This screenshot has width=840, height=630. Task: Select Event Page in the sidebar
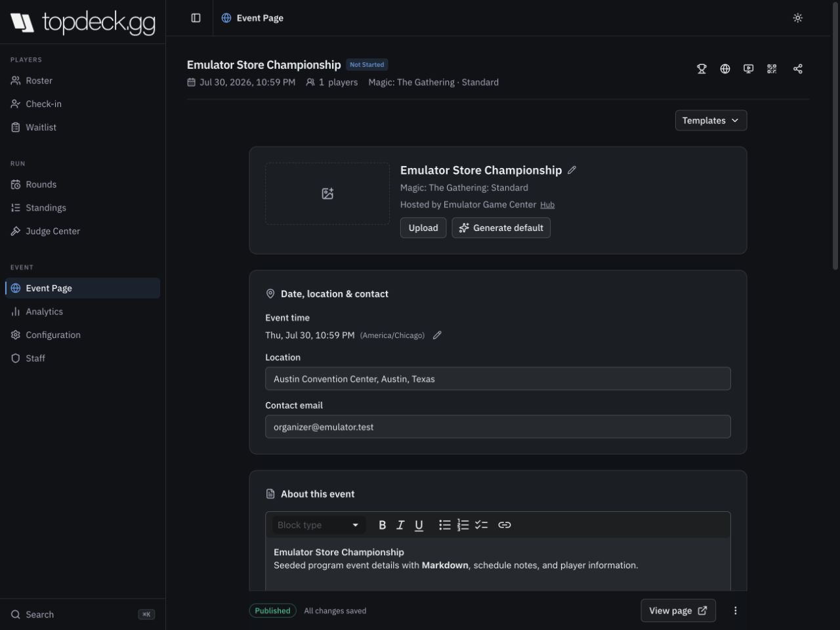[83, 288]
